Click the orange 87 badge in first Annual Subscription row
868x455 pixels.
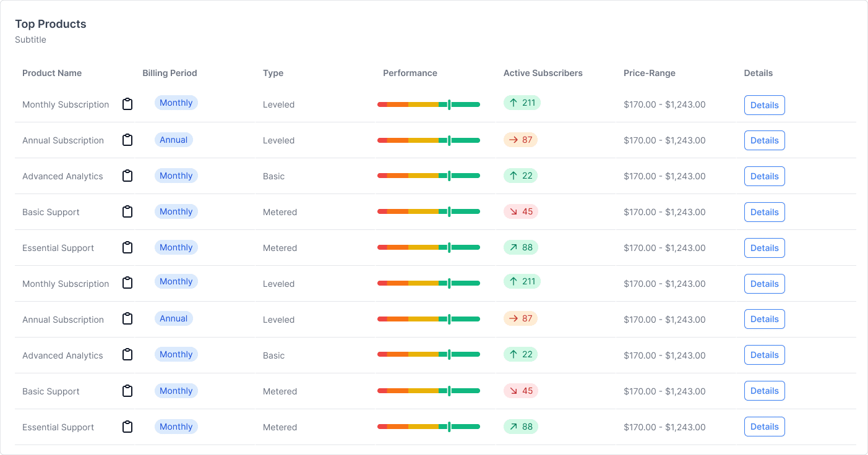coord(520,140)
